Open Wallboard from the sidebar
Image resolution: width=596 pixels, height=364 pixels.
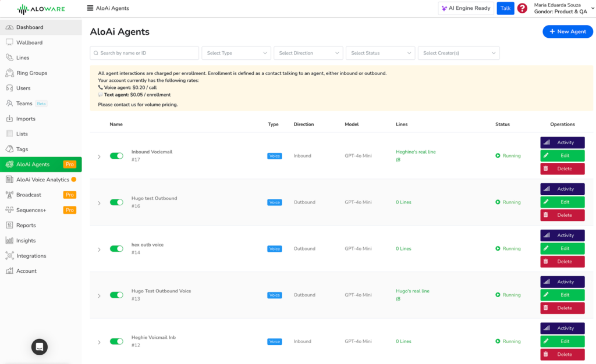click(41, 42)
